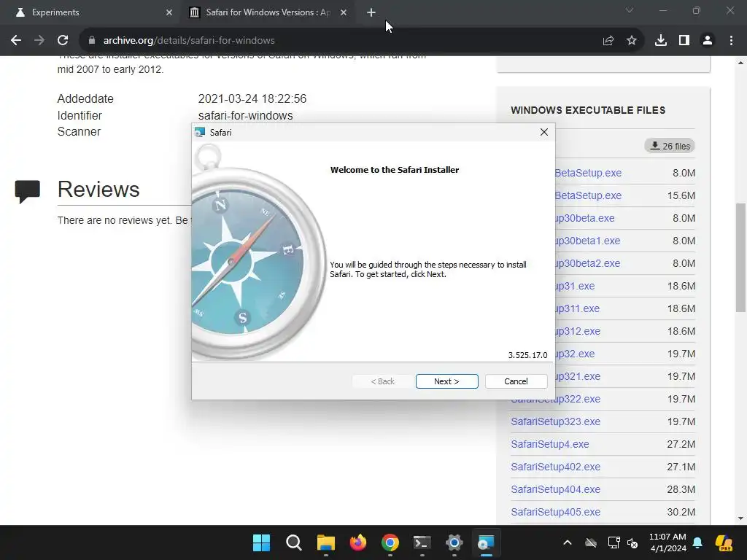Share this page via share icon
Image resolution: width=747 pixels, height=560 pixels.
608,41
